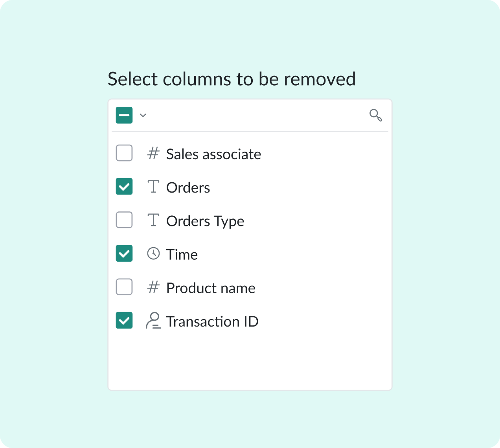This screenshot has height=448, width=500.
Task: Uncheck the Orders checkbox
Action: (124, 187)
